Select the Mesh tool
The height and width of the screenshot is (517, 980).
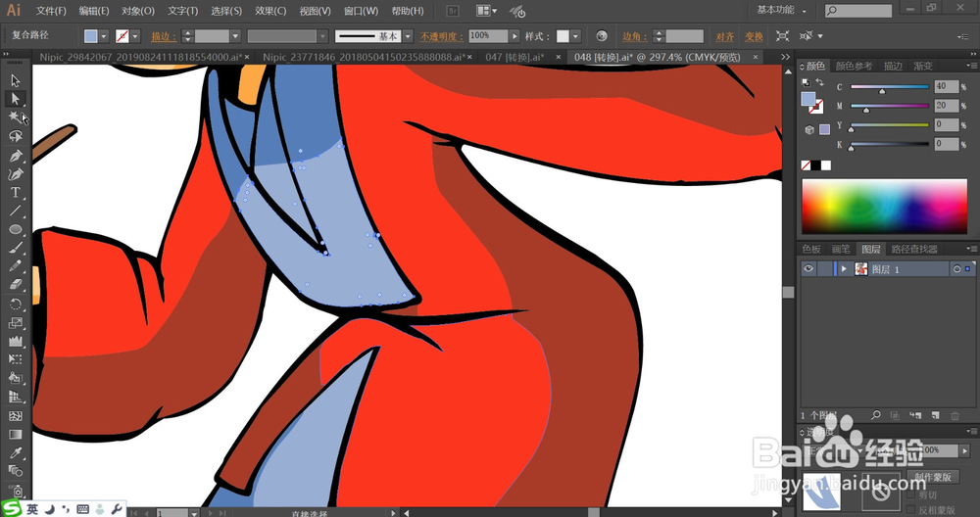coord(16,416)
